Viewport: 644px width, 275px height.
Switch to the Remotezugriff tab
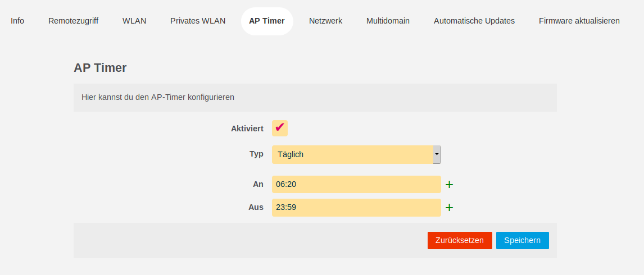click(73, 21)
